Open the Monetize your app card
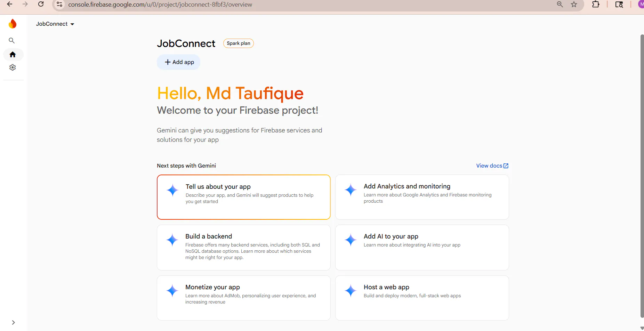 (x=244, y=298)
